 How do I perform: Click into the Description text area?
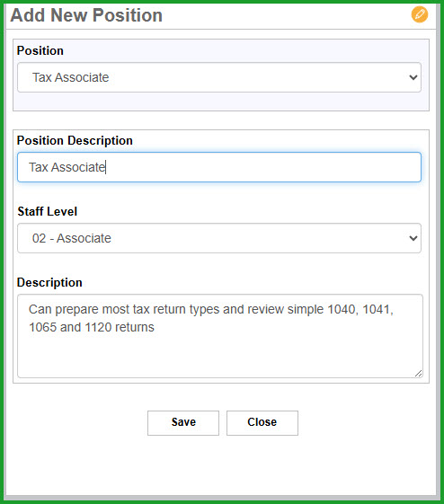coord(220,336)
